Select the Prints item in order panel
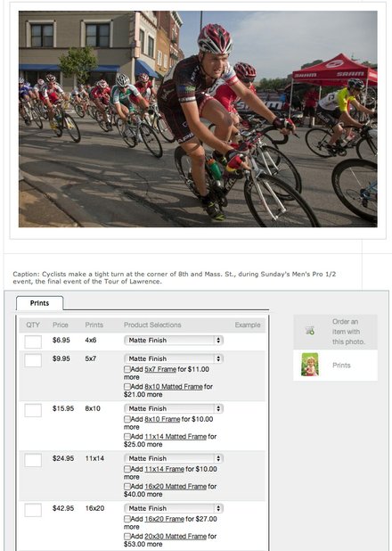392x551 pixels. point(336,366)
